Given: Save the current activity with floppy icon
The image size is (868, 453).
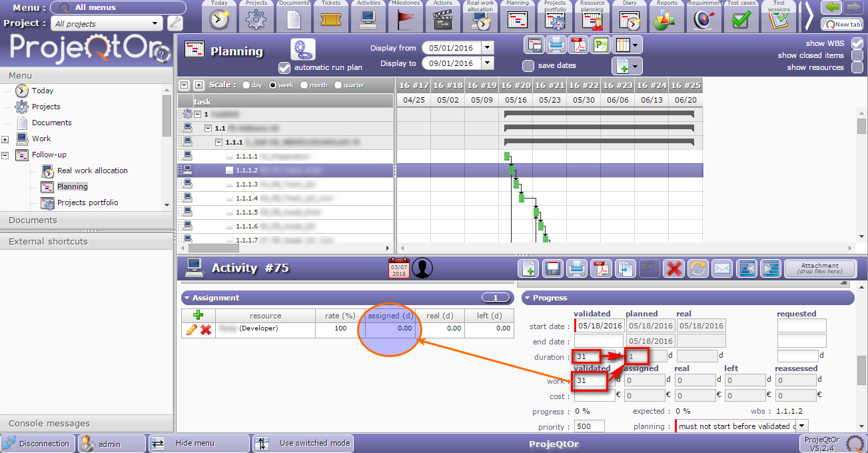Looking at the screenshot, I should (552, 268).
